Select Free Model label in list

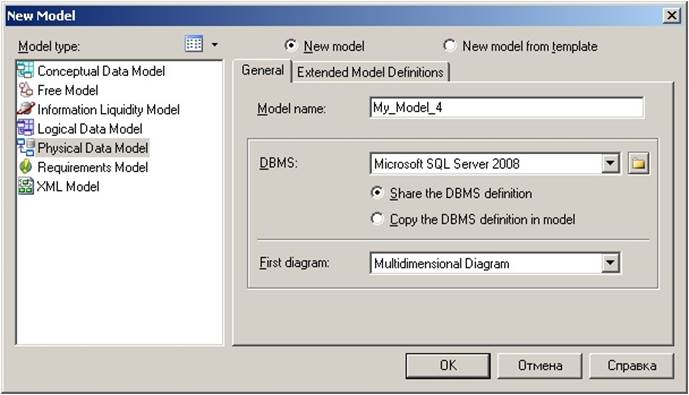pyautogui.click(x=68, y=90)
